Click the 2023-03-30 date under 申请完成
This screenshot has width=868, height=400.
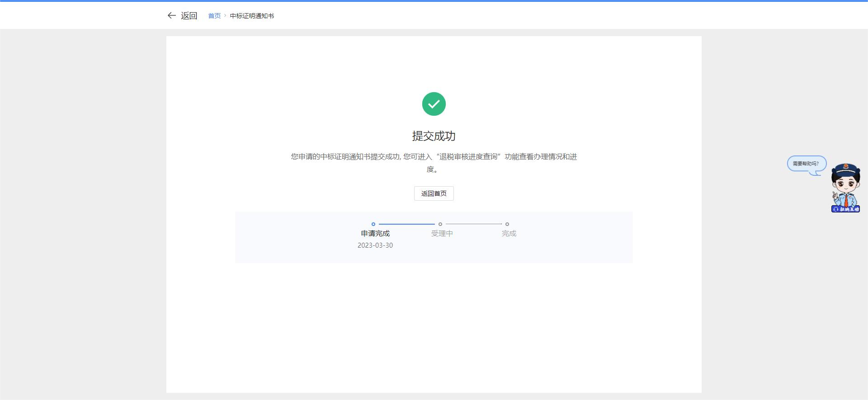(x=375, y=245)
